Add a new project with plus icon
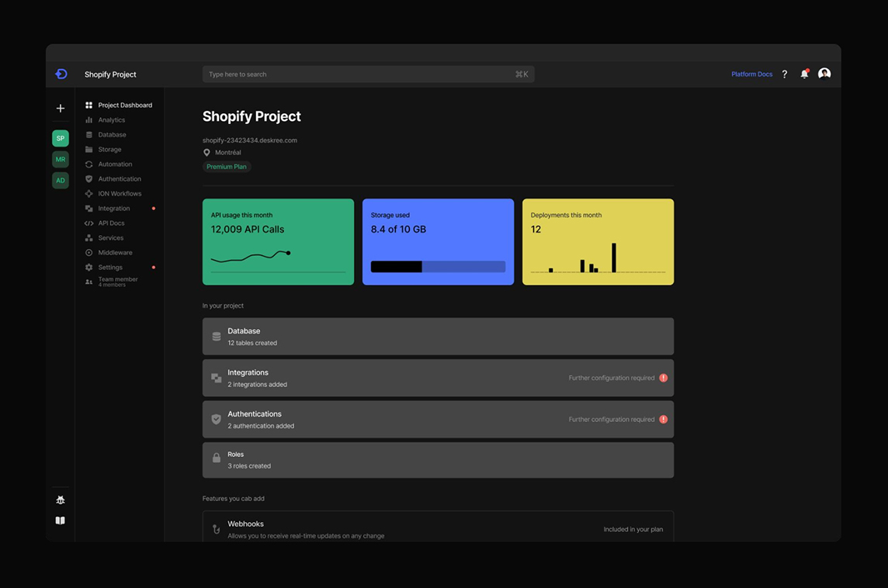Image resolution: width=888 pixels, height=588 pixels. [61, 108]
